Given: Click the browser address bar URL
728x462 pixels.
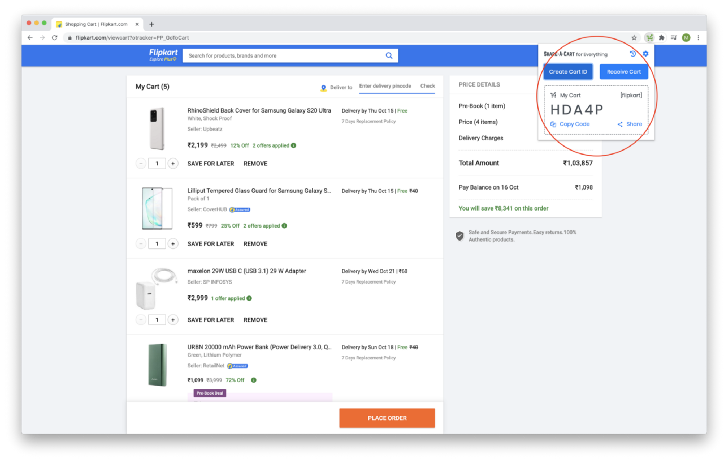Looking at the screenshot, I should [x=132, y=38].
